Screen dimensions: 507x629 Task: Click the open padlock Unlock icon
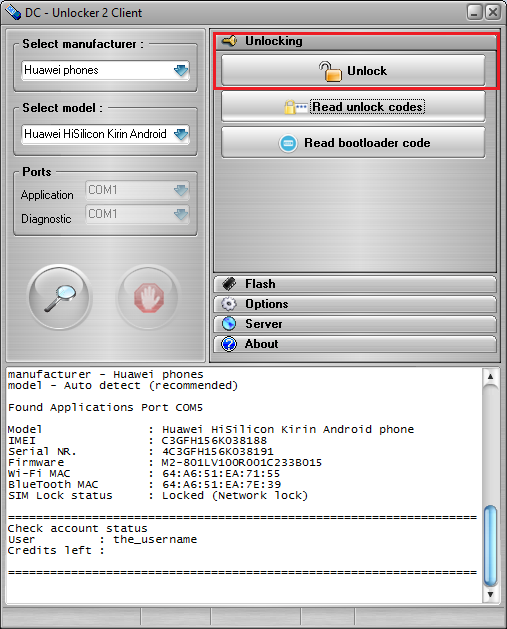click(x=330, y=71)
